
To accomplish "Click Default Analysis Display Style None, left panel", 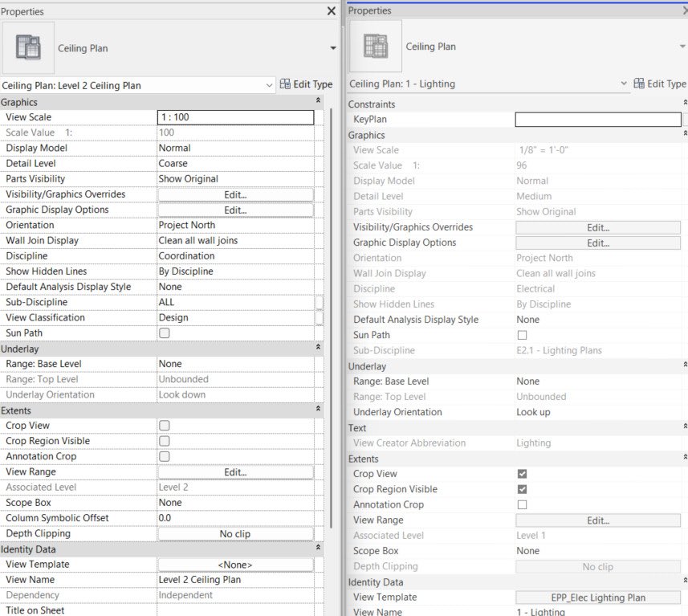I will pos(236,287).
